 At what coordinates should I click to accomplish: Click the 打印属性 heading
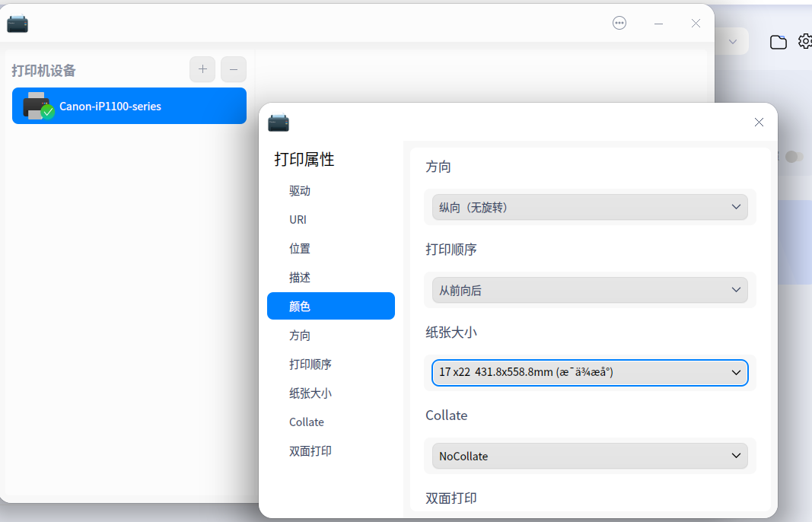pos(304,159)
